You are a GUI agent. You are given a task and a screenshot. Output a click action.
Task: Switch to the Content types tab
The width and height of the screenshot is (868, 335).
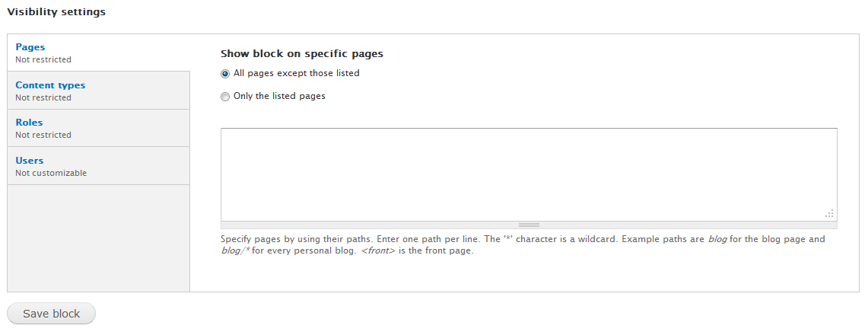pyautogui.click(x=50, y=85)
